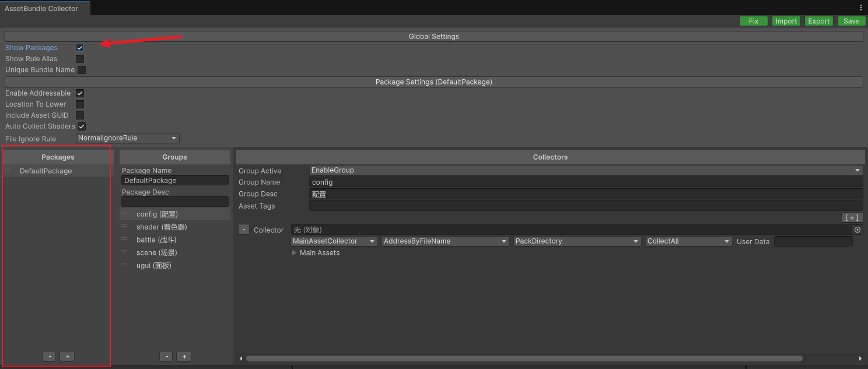Click the Asset Tags input field
Screen dimensions: 868x369
586,206
